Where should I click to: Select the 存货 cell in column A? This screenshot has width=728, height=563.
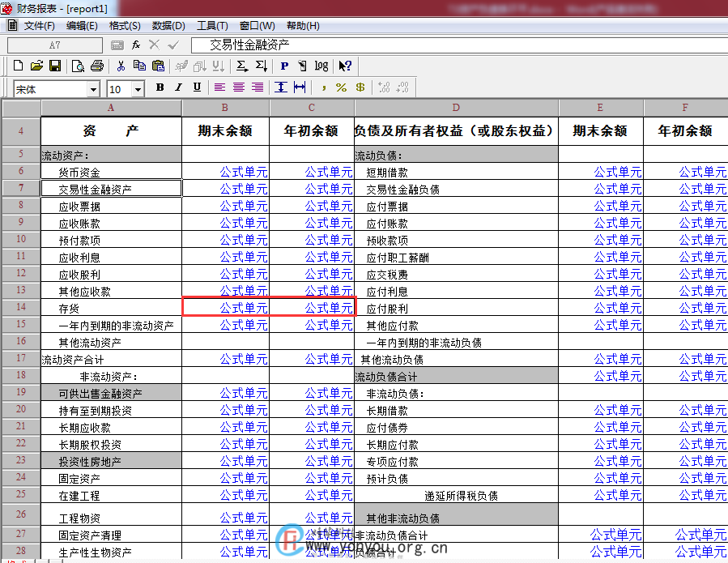click(111, 308)
